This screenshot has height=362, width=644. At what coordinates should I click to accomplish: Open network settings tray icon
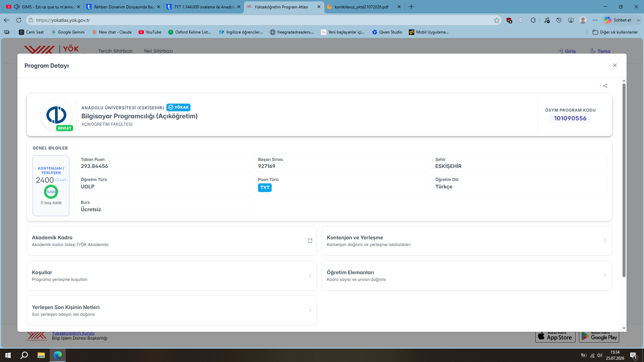tap(592, 355)
